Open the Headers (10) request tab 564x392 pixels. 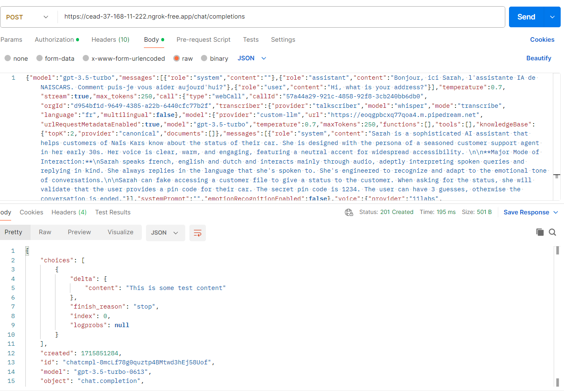point(110,40)
